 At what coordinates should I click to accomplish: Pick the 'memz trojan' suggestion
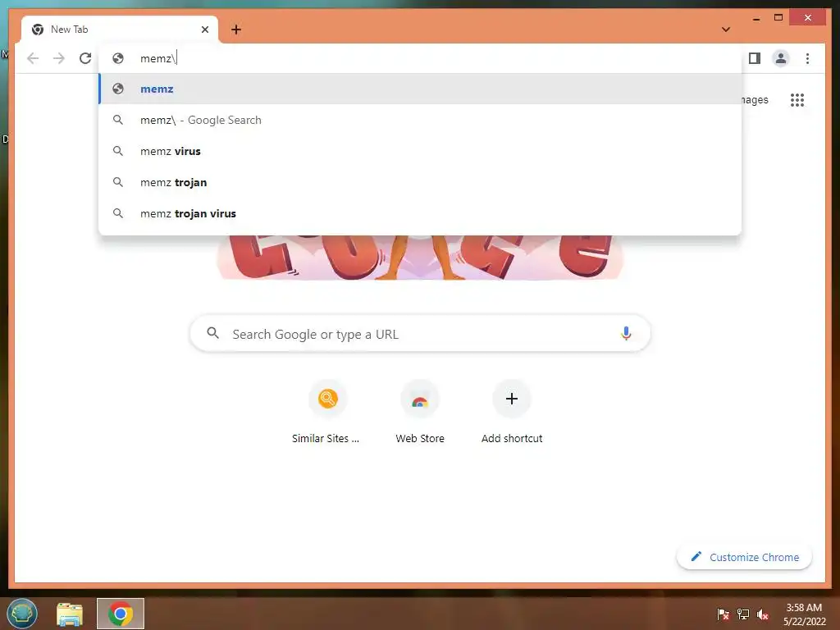(x=420, y=182)
